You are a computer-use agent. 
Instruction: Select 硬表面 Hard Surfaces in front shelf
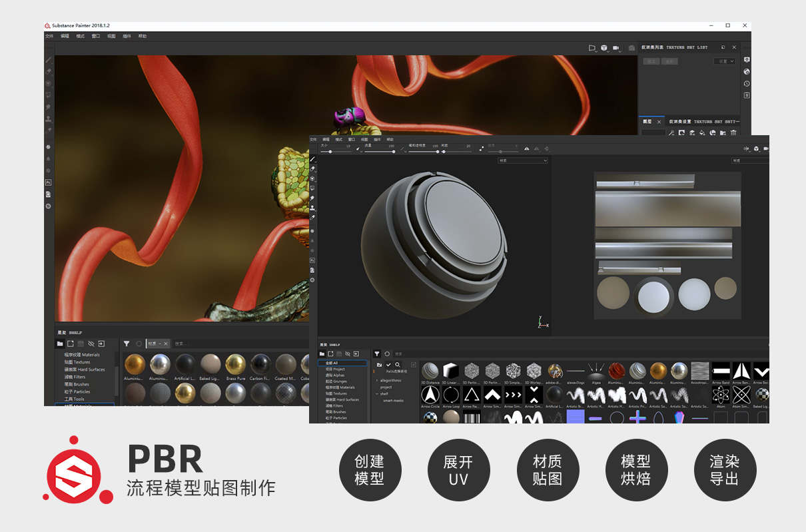click(342, 399)
